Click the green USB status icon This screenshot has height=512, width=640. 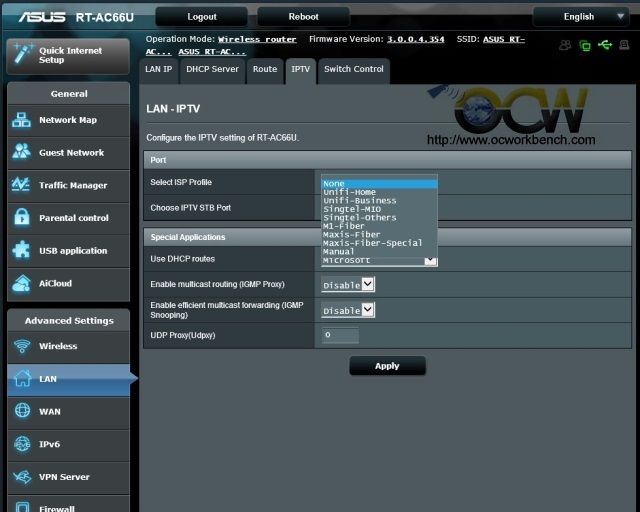(x=605, y=45)
